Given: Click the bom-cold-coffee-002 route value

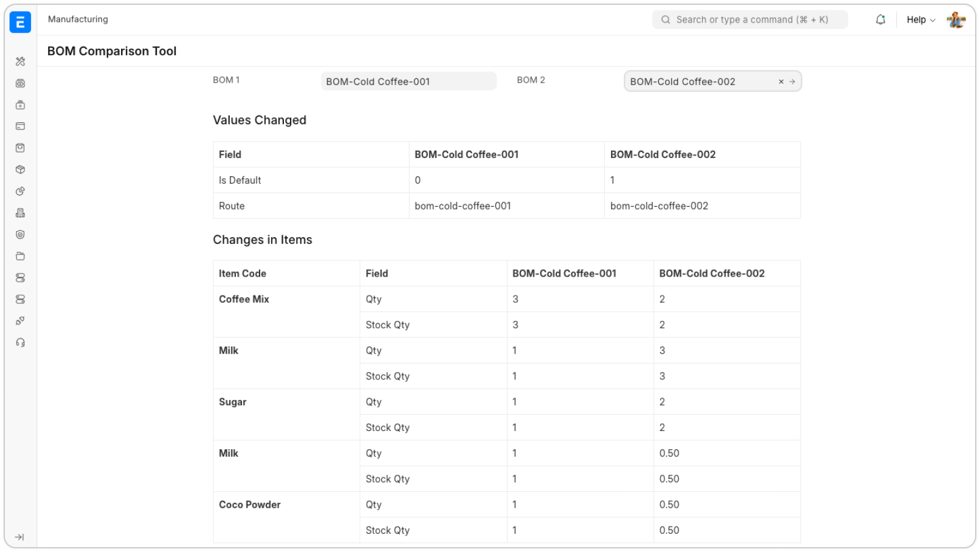Looking at the screenshot, I should tap(659, 206).
